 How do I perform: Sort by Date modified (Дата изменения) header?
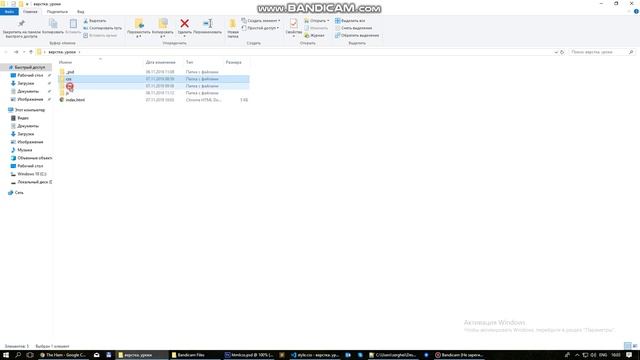coord(161,62)
